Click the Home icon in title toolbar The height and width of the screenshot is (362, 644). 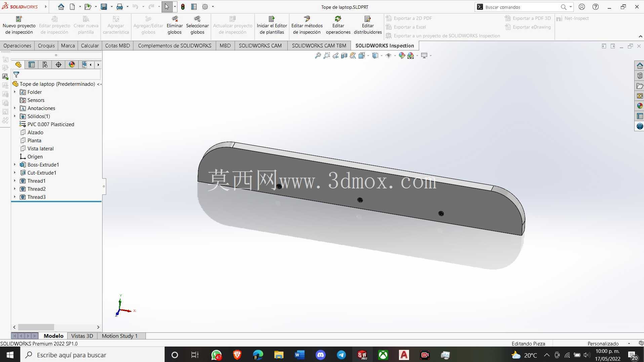tap(61, 7)
